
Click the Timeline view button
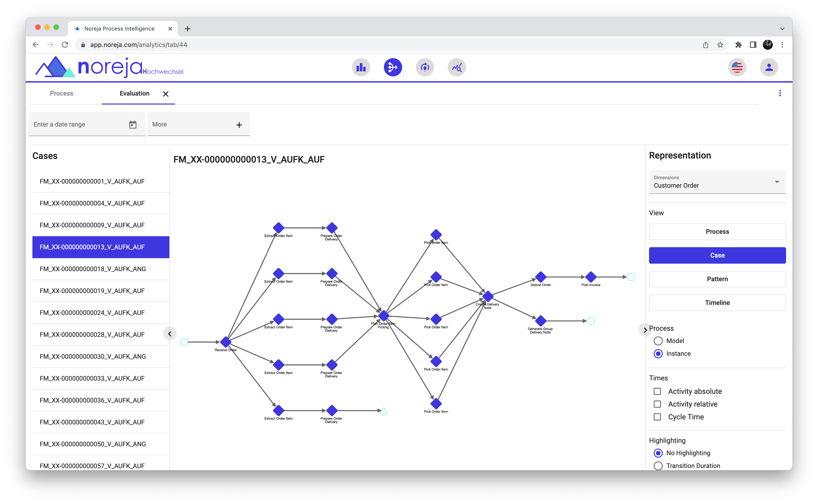click(717, 303)
